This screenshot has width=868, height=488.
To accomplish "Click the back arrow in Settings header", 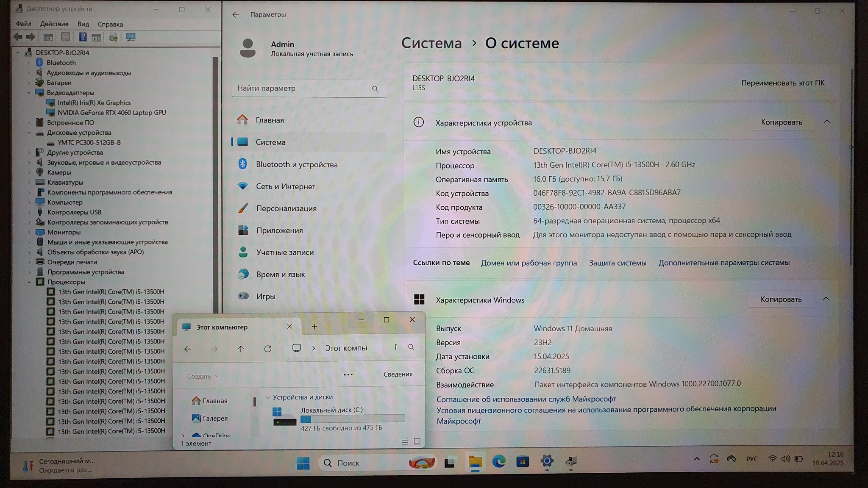I will (236, 15).
